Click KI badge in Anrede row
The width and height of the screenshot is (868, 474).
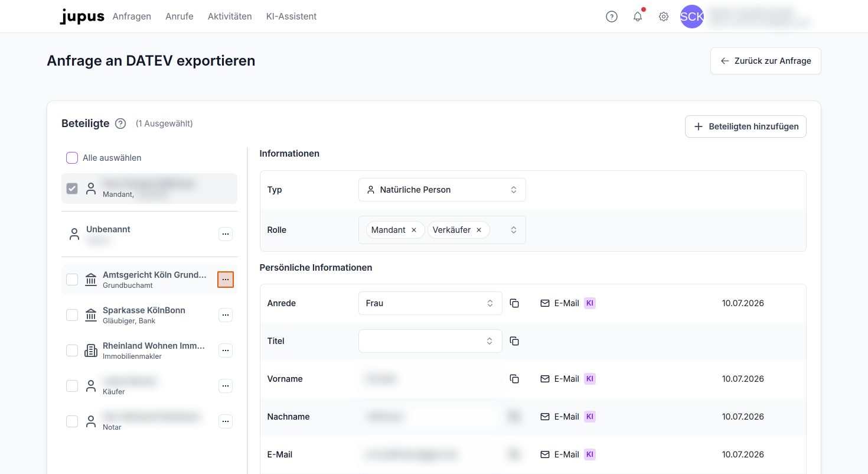pos(590,303)
